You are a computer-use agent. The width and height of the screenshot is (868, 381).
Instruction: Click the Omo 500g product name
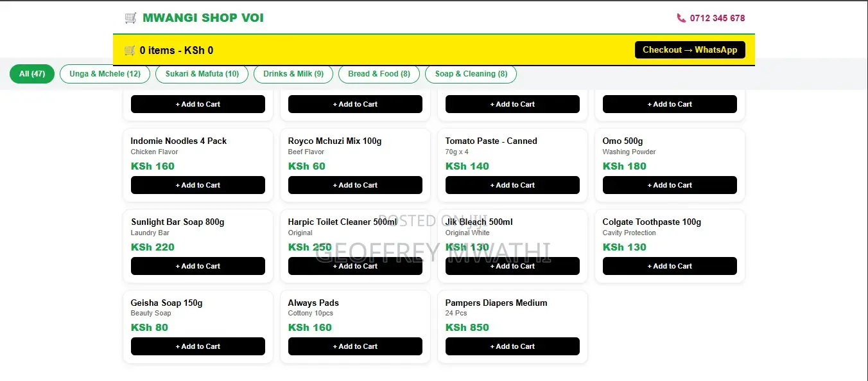click(x=623, y=141)
